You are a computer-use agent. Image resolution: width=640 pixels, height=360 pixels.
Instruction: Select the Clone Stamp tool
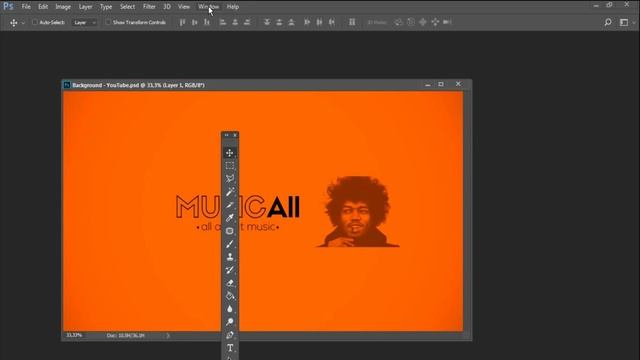click(x=229, y=257)
